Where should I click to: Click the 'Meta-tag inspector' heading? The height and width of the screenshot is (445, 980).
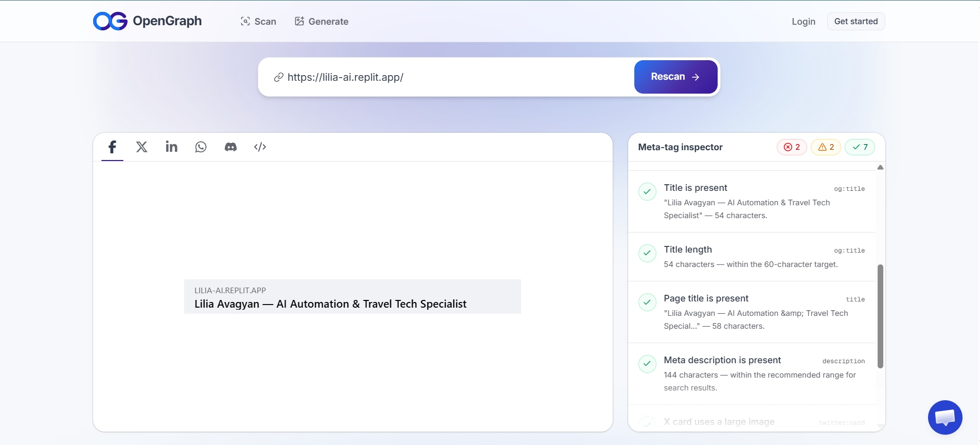point(680,147)
